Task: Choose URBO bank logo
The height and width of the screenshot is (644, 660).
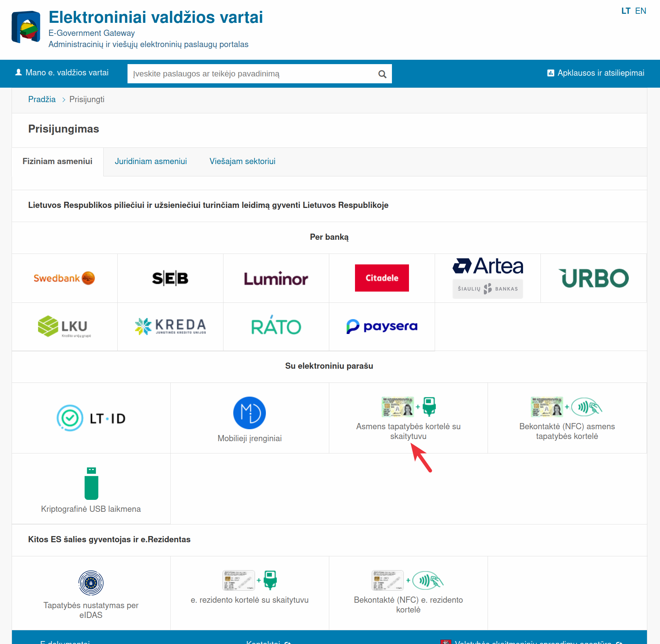Action: [593, 278]
